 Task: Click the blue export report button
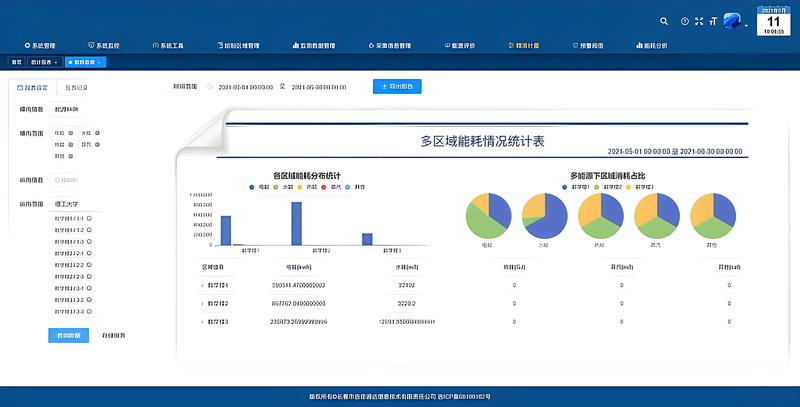pyautogui.click(x=397, y=87)
